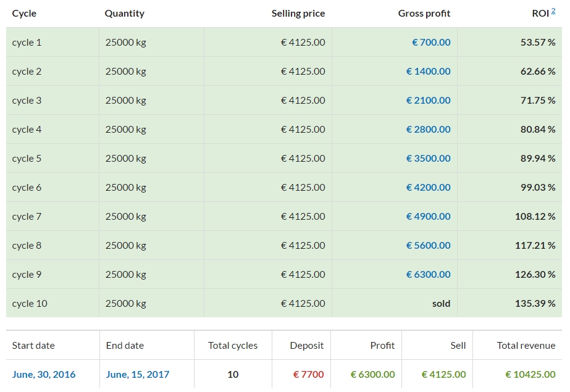Click the Selling price column header
This screenshot has height=392, width=570.
298,14
